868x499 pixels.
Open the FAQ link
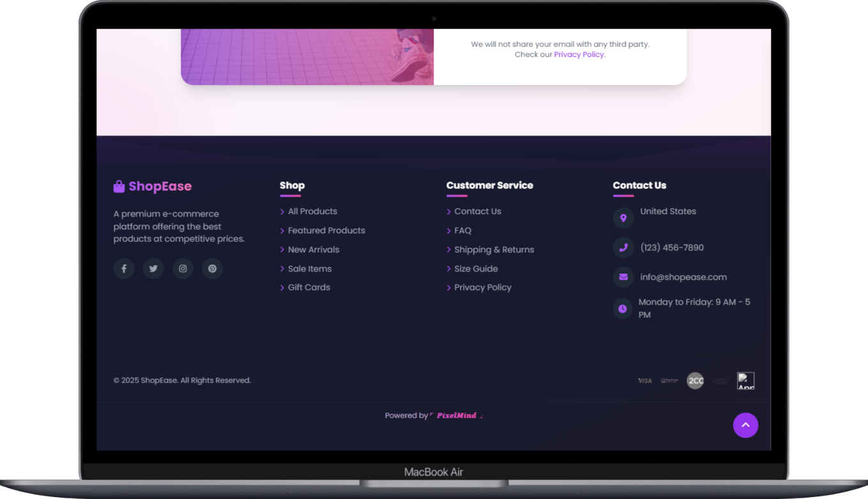[462, 231]
